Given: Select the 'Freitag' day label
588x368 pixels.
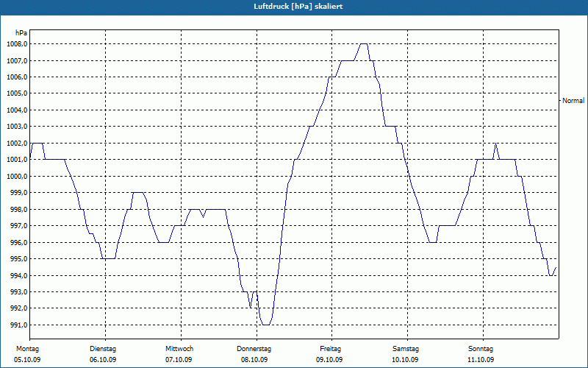Looking at the screenshot, I should click(x=330, y=349).
